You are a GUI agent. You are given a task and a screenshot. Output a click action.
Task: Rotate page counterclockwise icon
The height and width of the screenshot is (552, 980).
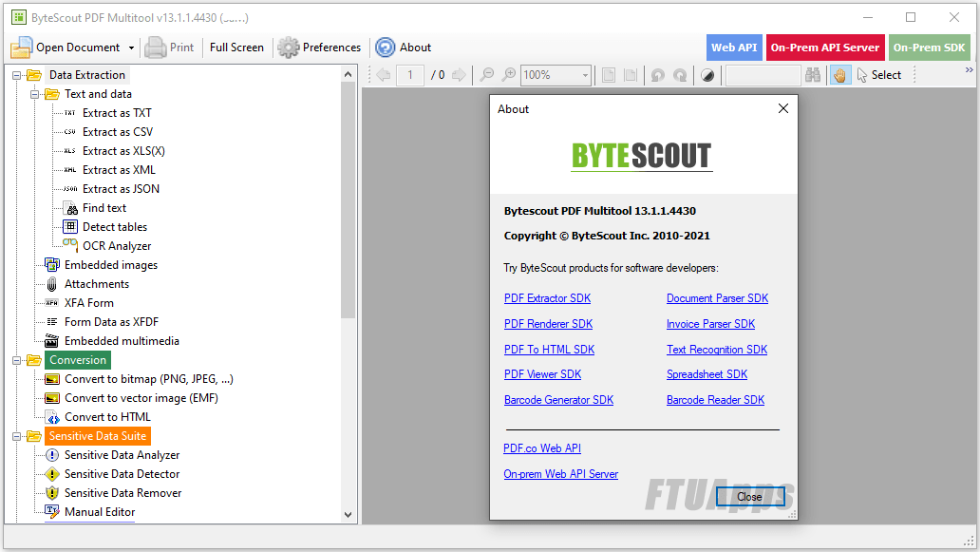point(657,75)
